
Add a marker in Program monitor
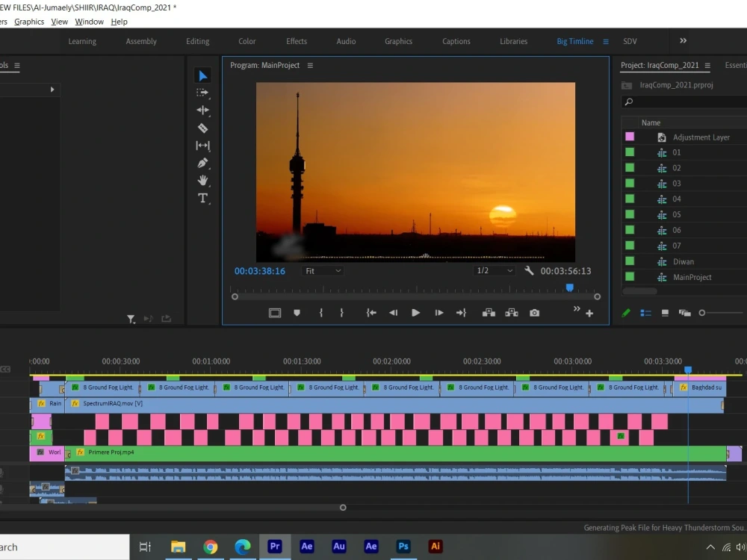pos(297,313)
